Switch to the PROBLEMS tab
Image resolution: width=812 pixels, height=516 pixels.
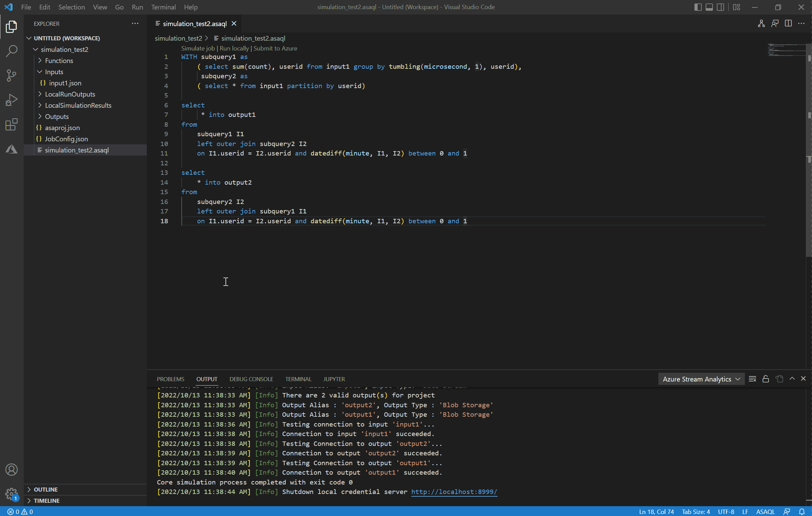[171, 379]
